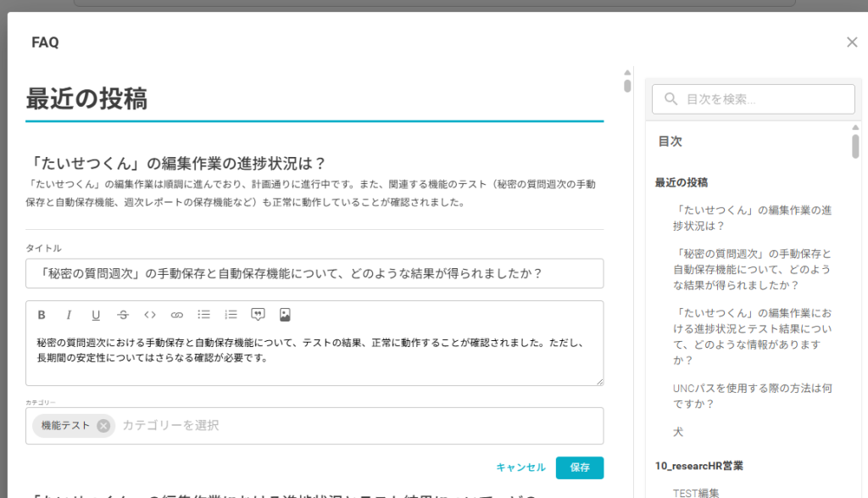Apply italic formatting in the editor
This screenshot has height=498, width=868.
coord(69,315)
